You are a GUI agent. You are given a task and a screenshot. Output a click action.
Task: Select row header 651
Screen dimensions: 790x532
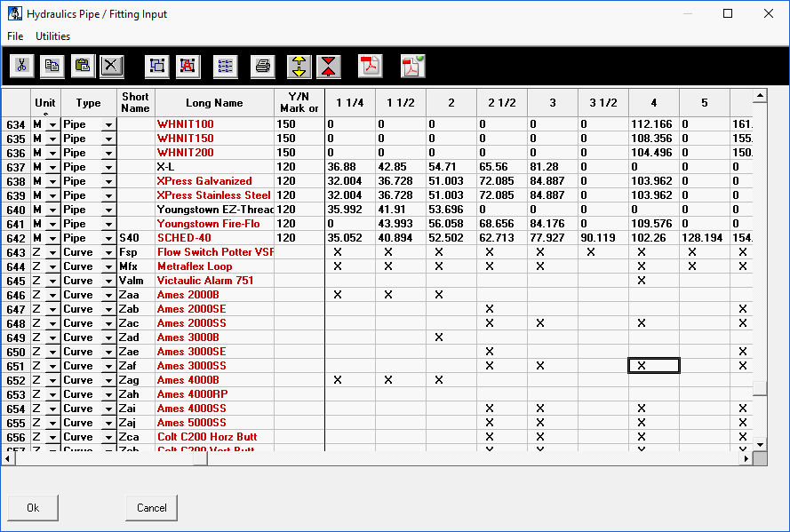pyautogui.click(x=16, y=366)
